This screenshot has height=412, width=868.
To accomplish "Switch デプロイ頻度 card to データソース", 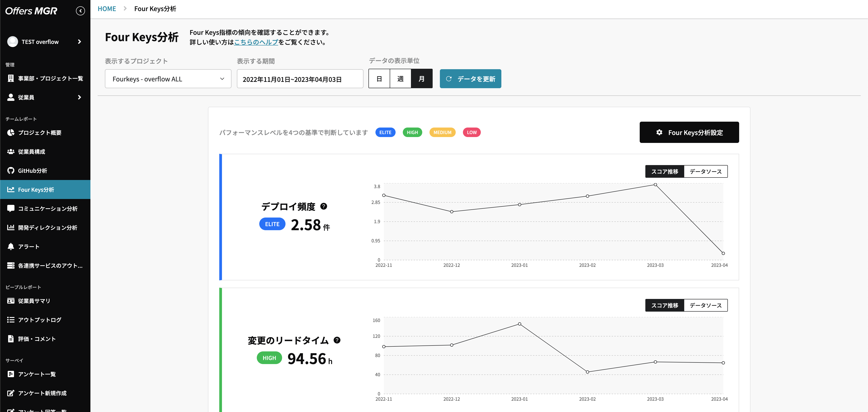I will pyautogui.click(x=705, y=171).
